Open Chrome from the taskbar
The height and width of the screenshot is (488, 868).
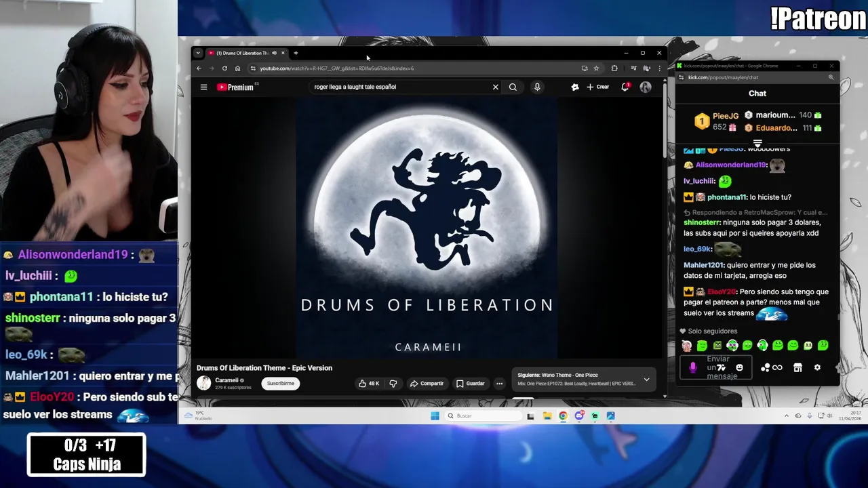(x=563, y=415)
